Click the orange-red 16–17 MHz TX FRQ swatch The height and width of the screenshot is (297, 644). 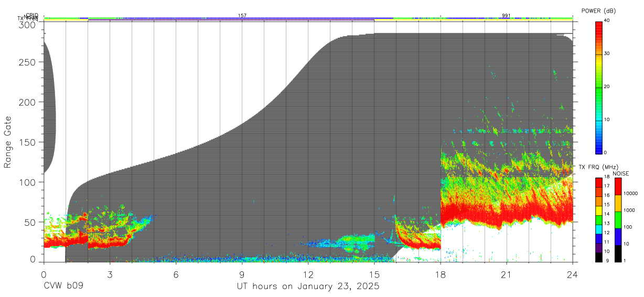[x=599, y=191]
